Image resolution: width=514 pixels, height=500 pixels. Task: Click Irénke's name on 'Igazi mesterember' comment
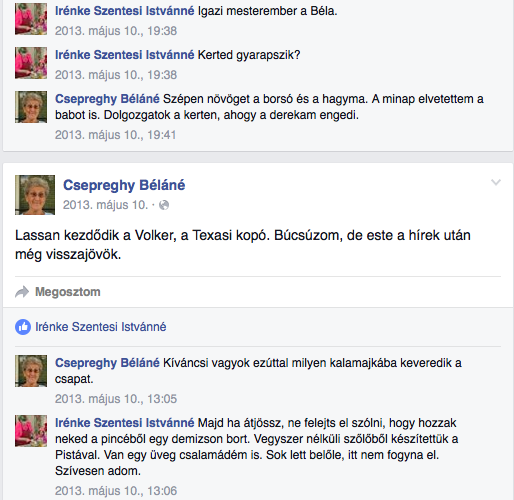coord(125,11)
